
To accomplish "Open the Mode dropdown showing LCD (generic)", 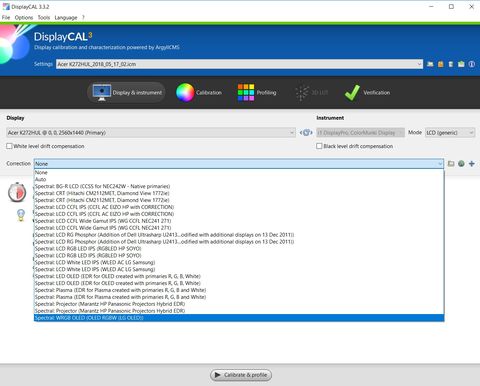I will pyautogui.click(x=450, y=133).
